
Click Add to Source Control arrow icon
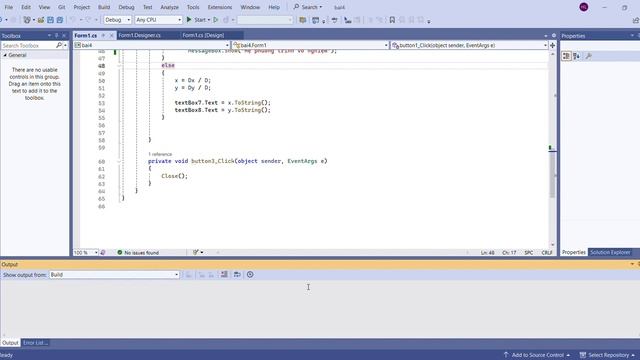pyautogui.click(x=506, y=355)
